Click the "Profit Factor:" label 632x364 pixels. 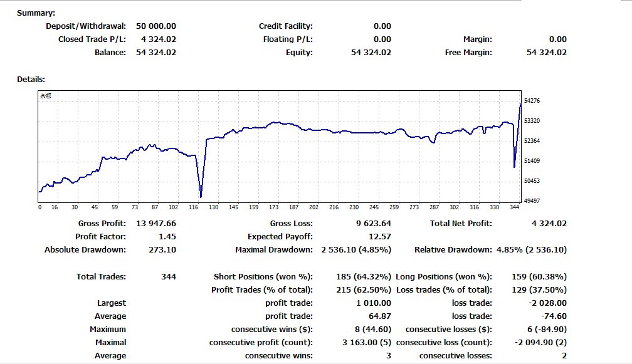pyautogui.click(x=100, y=237)
